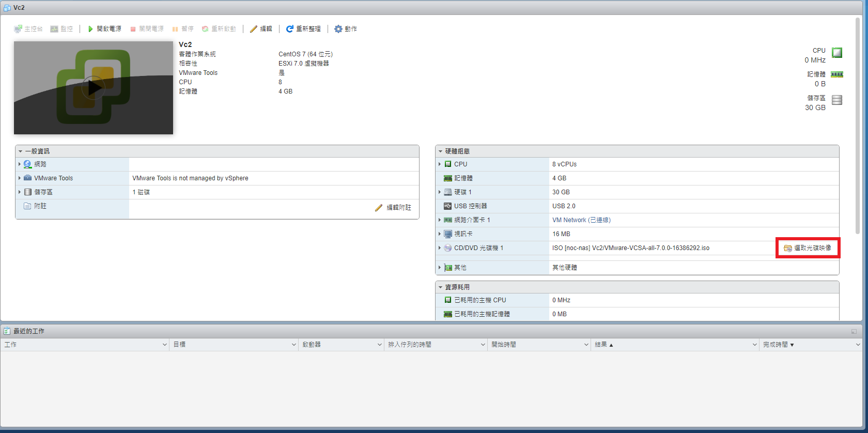The image size is (868, 433).
Task: Click the 主控台 console toolbar button
Action: coord(28,29)
